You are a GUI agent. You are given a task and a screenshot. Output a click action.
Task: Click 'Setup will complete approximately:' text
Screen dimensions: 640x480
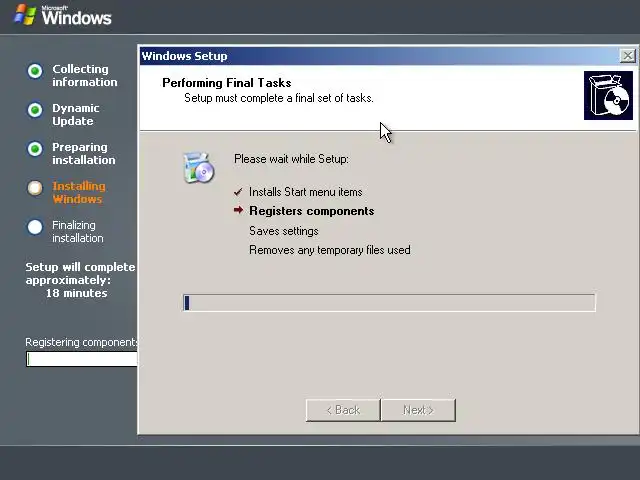(x=80, y=273)
